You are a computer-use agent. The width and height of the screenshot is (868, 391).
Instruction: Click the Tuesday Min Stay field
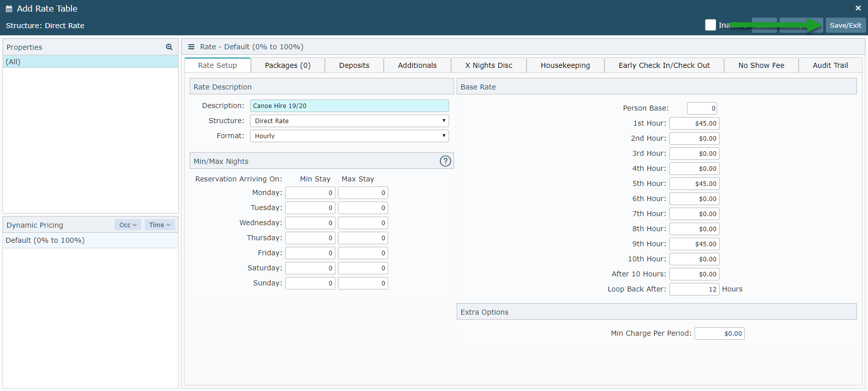[x=310, y=208]
